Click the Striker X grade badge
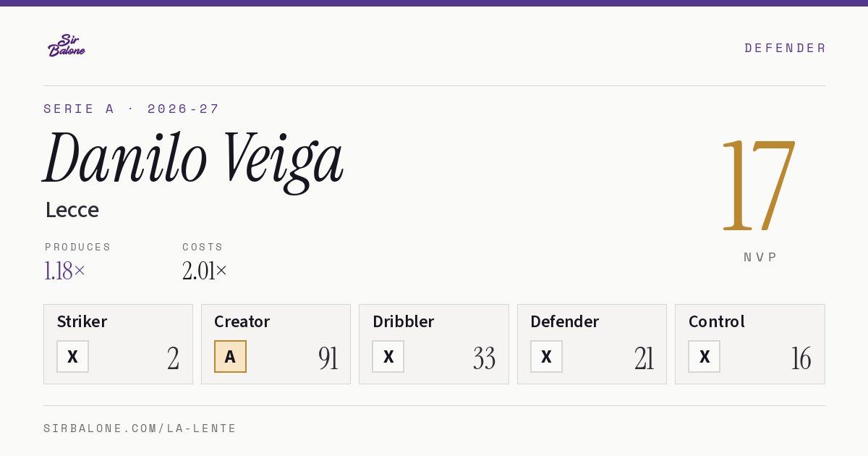 pyautogui.click(x=73, y=356)
